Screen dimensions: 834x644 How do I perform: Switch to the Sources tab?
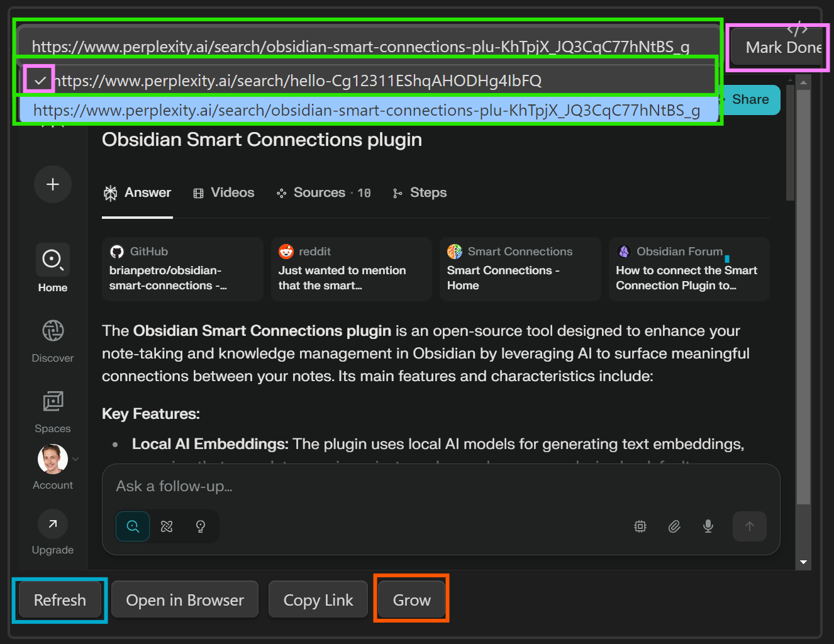click(324, 193)
